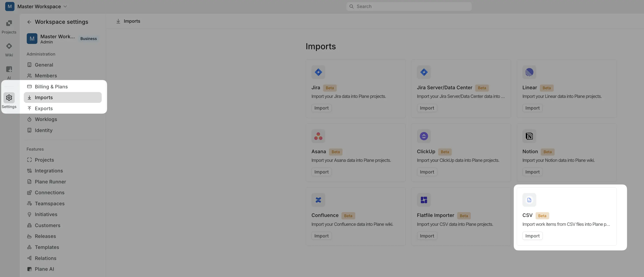Click the ClickUp logo icon
Image resolution: width=644 pixels, height=277 pixels.
(x=424, y=136)
